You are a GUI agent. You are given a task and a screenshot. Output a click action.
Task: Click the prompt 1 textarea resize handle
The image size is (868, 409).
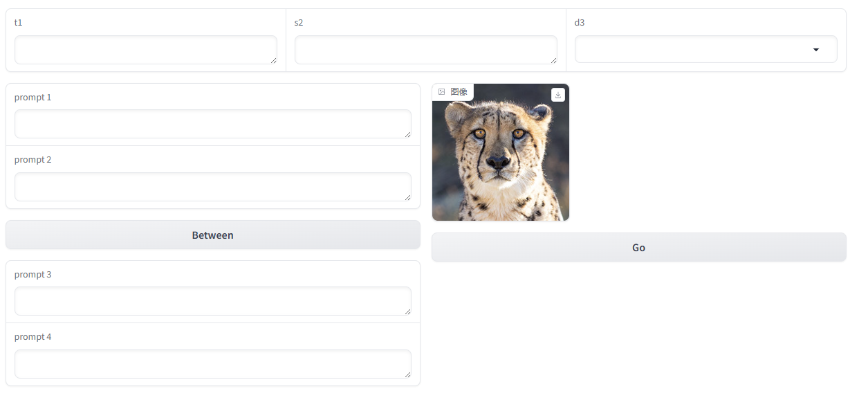click(407, 134)
